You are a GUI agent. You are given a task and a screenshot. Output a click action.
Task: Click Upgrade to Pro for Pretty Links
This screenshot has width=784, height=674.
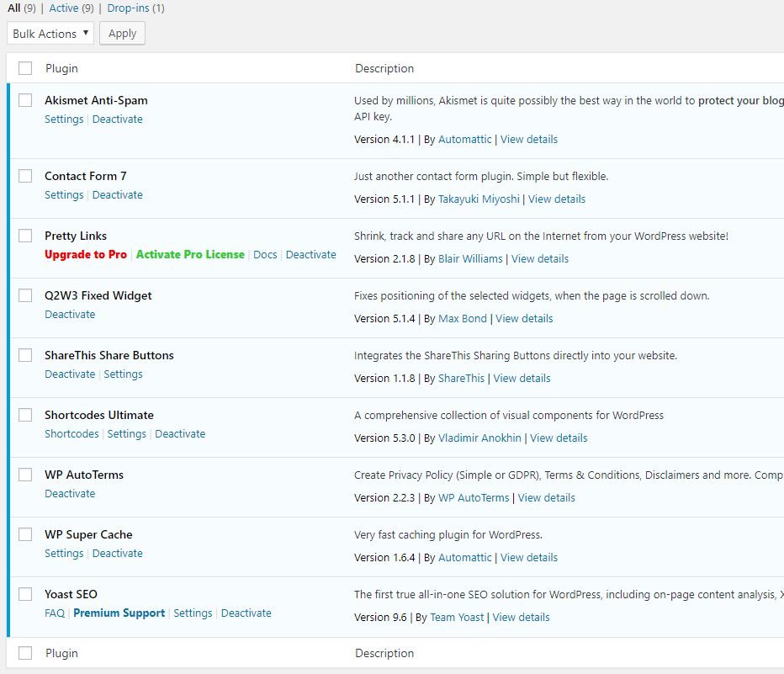(86, 254)
